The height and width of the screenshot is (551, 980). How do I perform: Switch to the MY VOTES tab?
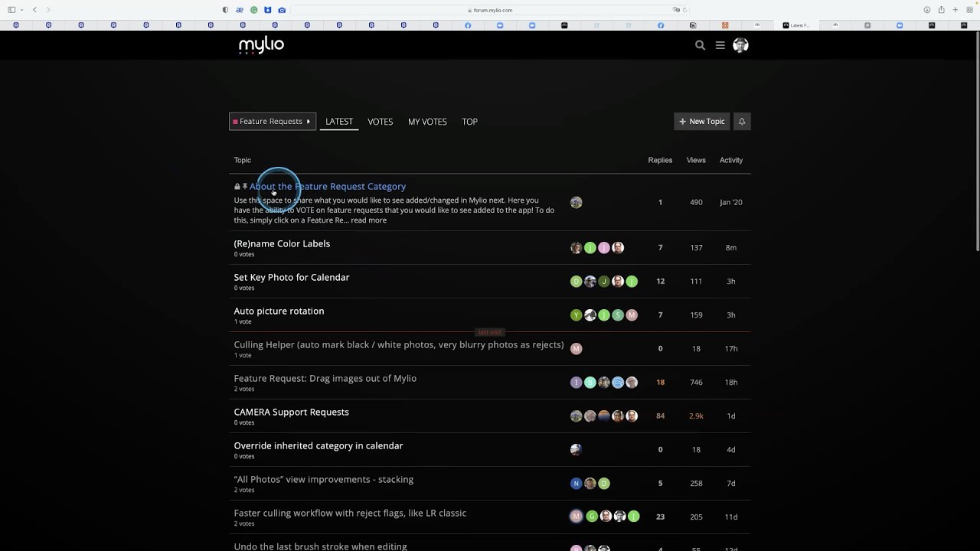(x=427, y=122)
